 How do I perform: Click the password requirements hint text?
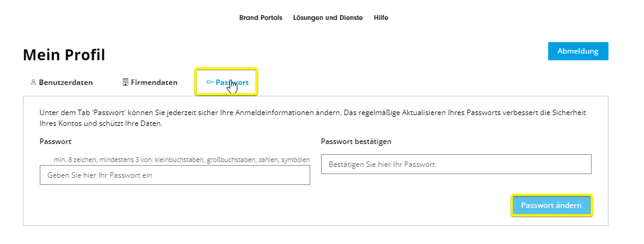coord(181,160)
